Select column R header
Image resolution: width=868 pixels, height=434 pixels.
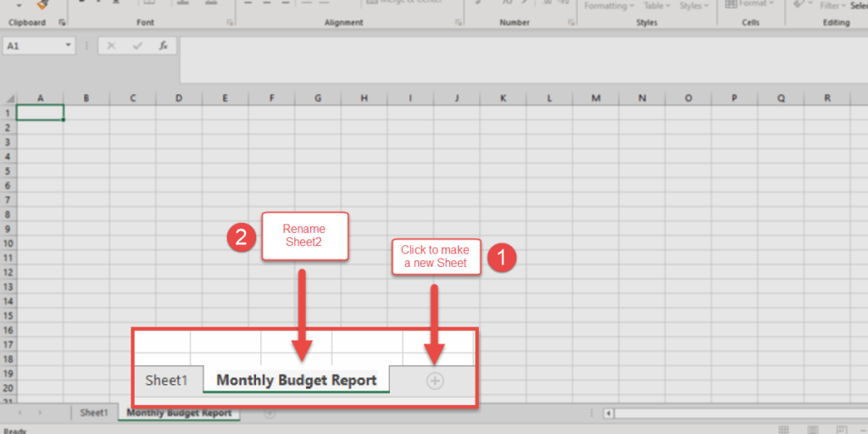(x=827, y=98)
